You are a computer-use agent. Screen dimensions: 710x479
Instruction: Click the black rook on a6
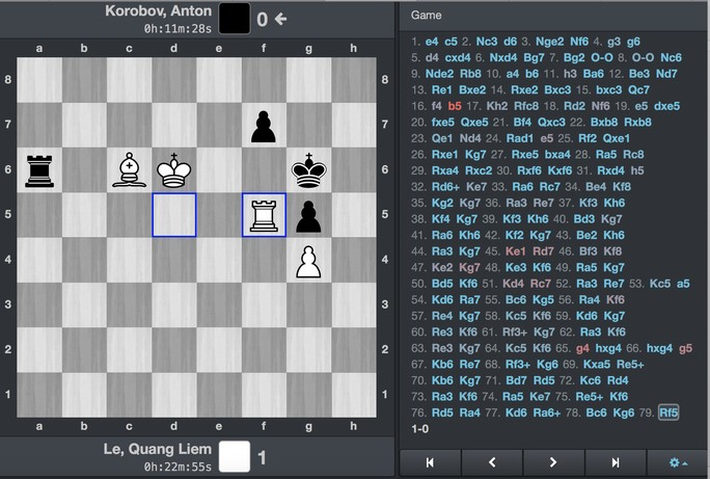coord(39,170)
